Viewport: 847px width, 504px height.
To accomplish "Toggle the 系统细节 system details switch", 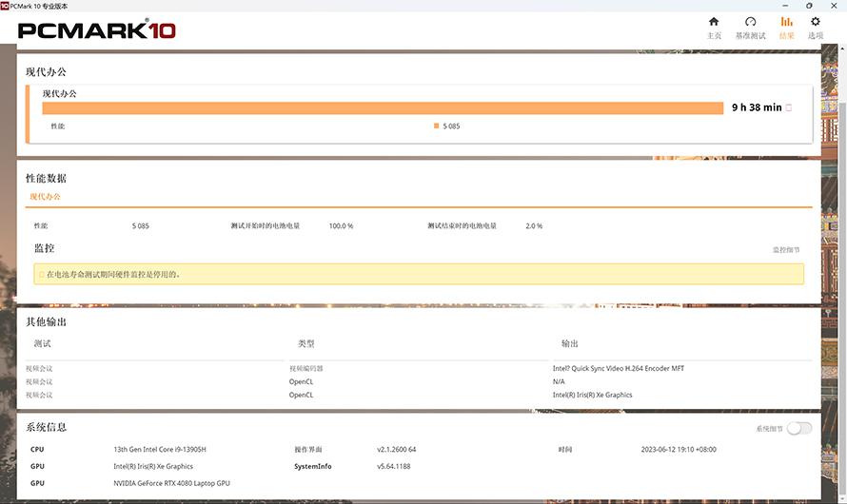I will tap(798, 429).
